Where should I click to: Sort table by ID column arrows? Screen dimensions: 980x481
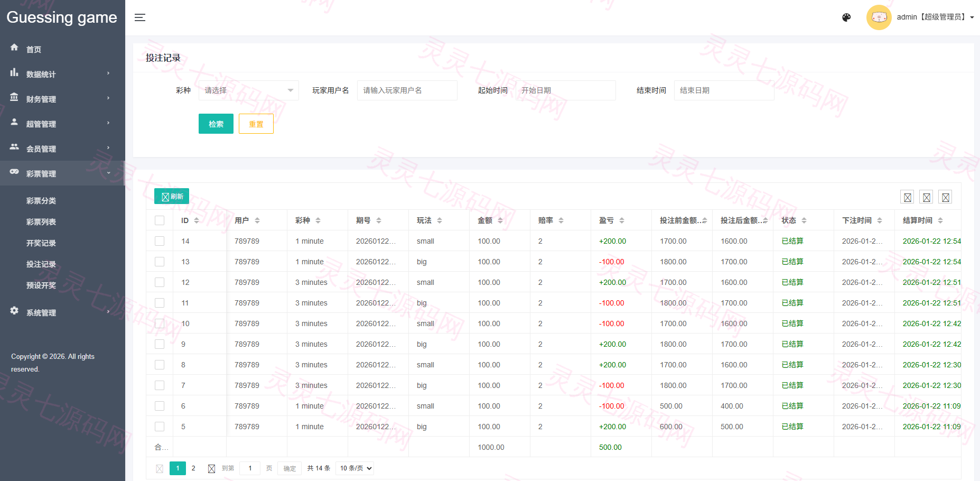[197, 220]
